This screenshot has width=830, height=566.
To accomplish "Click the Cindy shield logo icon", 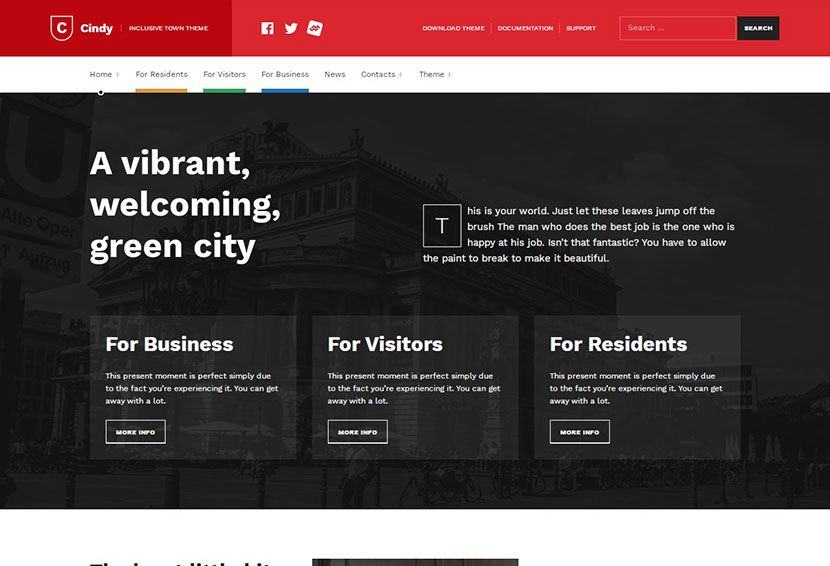I will (63, 28).
